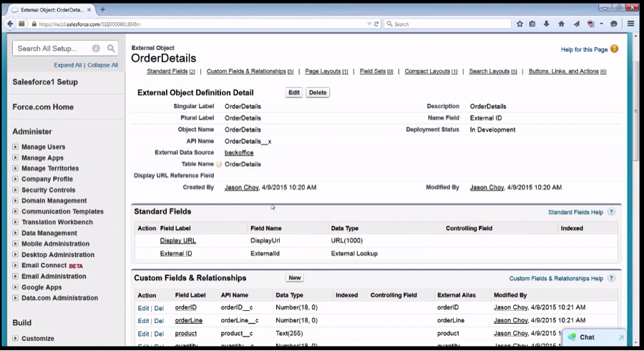The width and height of the screenshot is (644, 351).
Task: Click the reload page icon
Action: [x=376, y=24]
